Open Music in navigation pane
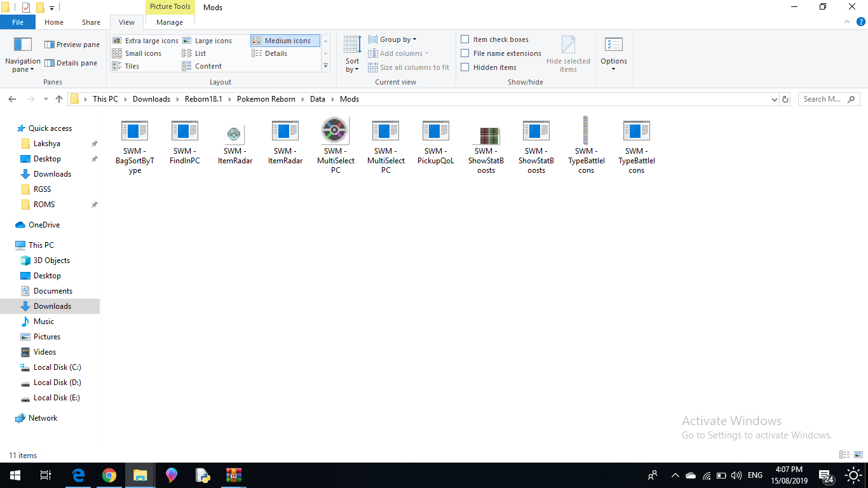 [44, 322]
